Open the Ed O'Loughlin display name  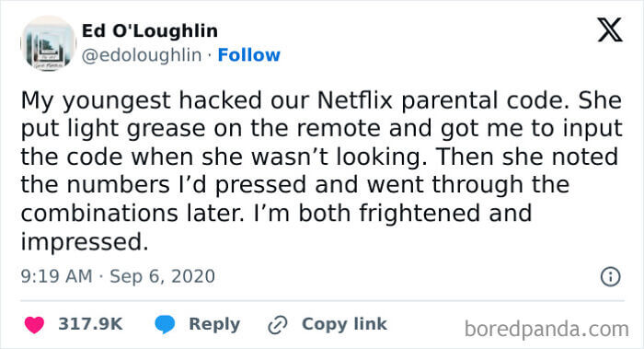click(150, 30)
